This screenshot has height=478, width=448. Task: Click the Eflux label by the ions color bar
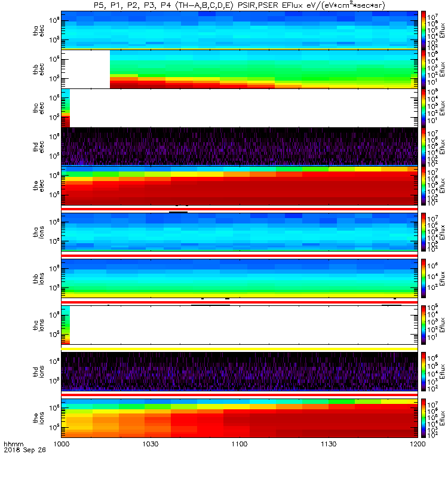click(x=442, y=418)
